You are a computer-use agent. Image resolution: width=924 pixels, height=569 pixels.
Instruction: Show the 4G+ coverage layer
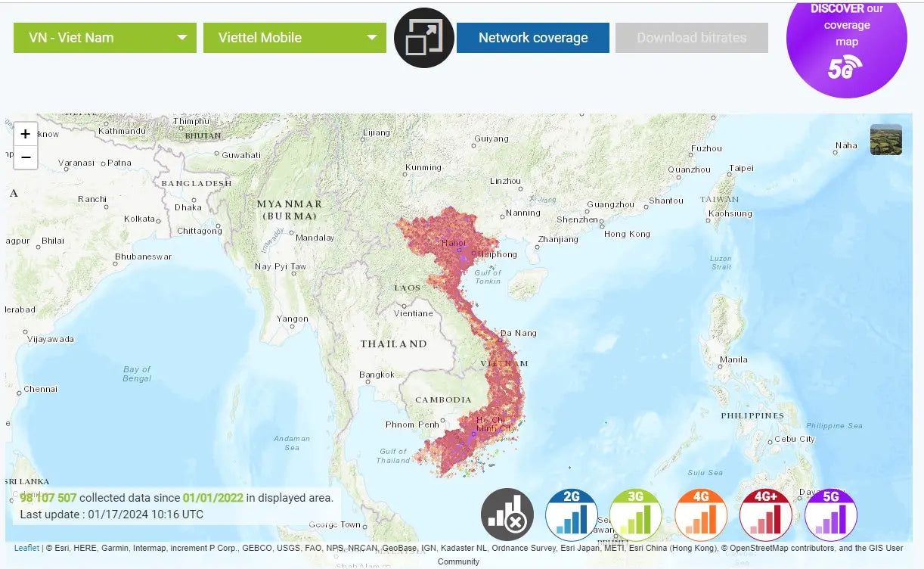(x=766, y=515)
